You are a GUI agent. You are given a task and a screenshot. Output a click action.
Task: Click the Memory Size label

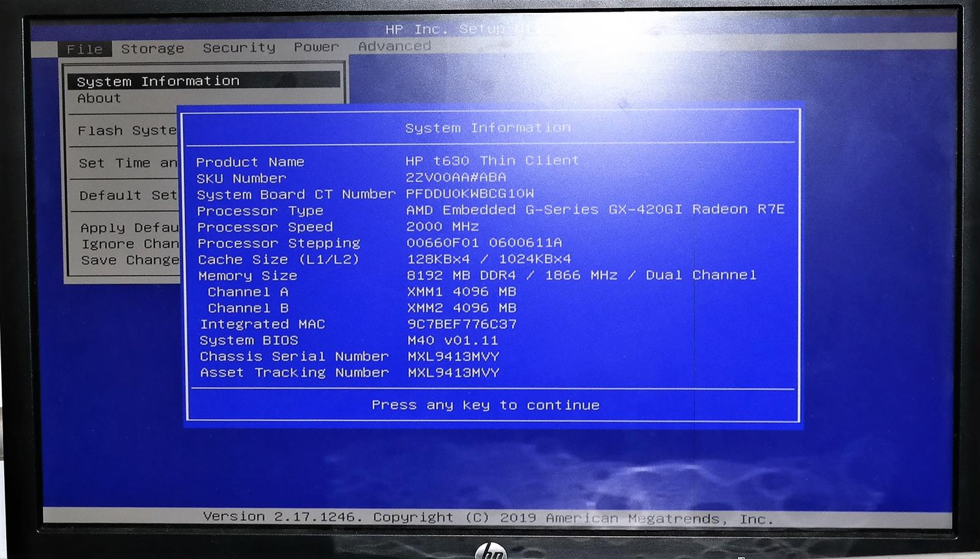248,276
